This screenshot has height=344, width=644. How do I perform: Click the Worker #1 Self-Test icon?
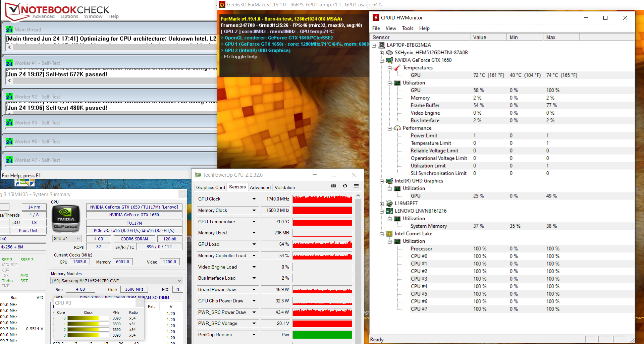(x=9, y=63)
